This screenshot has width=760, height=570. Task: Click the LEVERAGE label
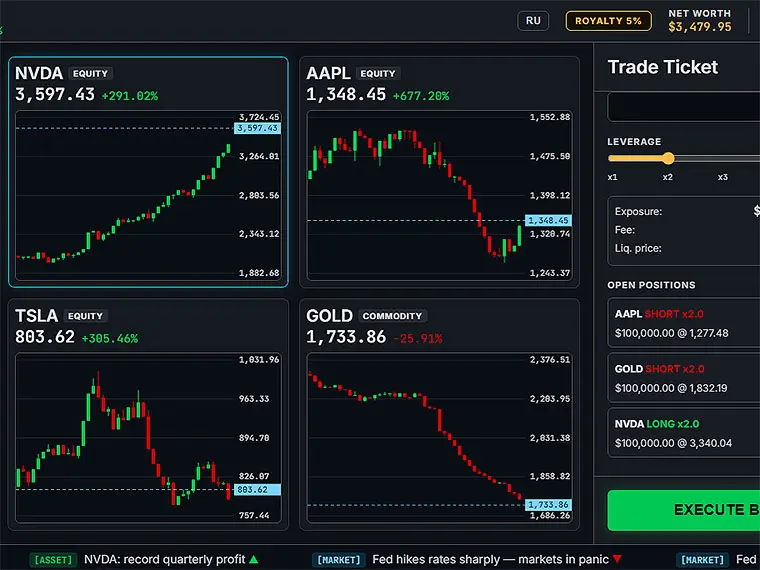coord(634,142)
